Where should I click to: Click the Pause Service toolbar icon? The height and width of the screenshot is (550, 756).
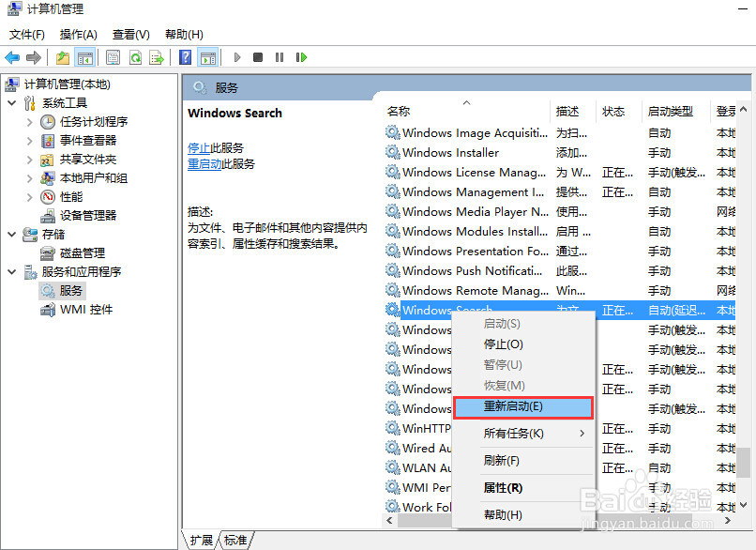pos(280,57)
